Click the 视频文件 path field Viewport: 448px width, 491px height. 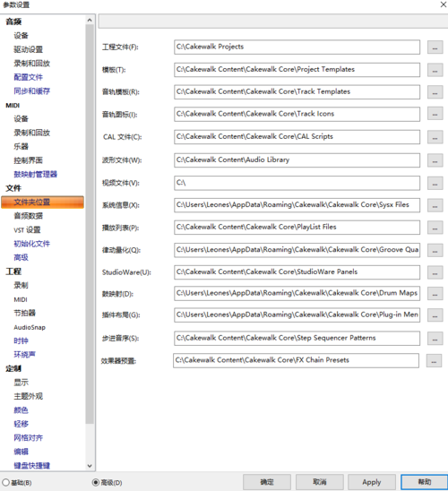tap(297, 183)
